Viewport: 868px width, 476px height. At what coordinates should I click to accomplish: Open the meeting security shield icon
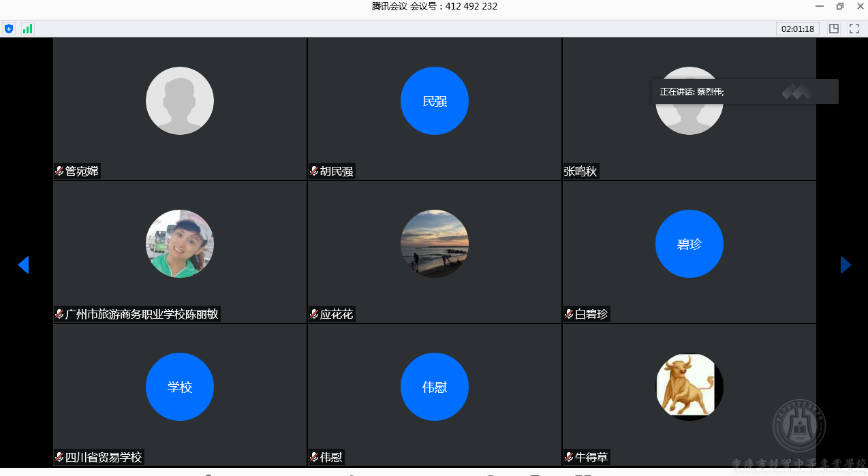pyautogui.click(x=9, y=29)
